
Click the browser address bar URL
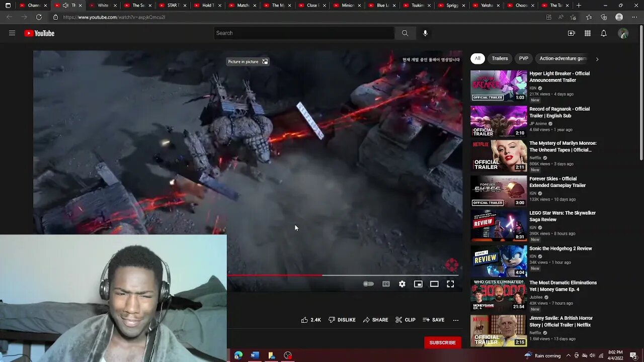(114, 17)
